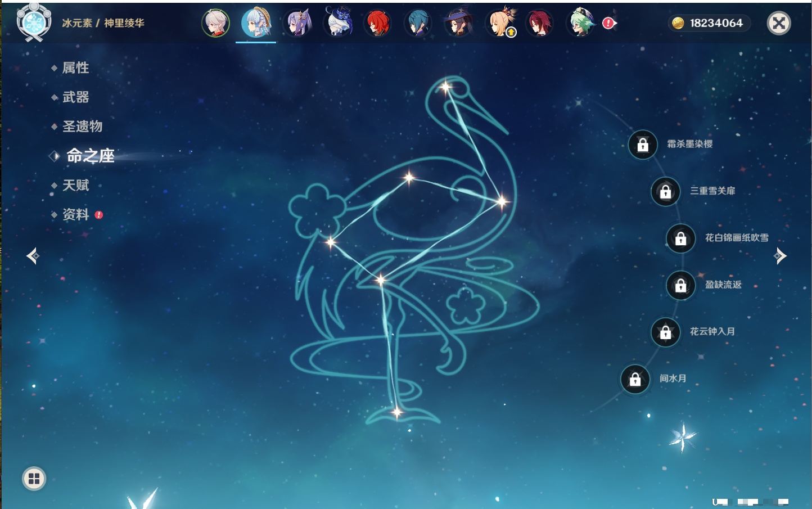This screenshot has height=509, width=812.
Task: Open the 属性 attributes menu
Action: tap(75, 68)
